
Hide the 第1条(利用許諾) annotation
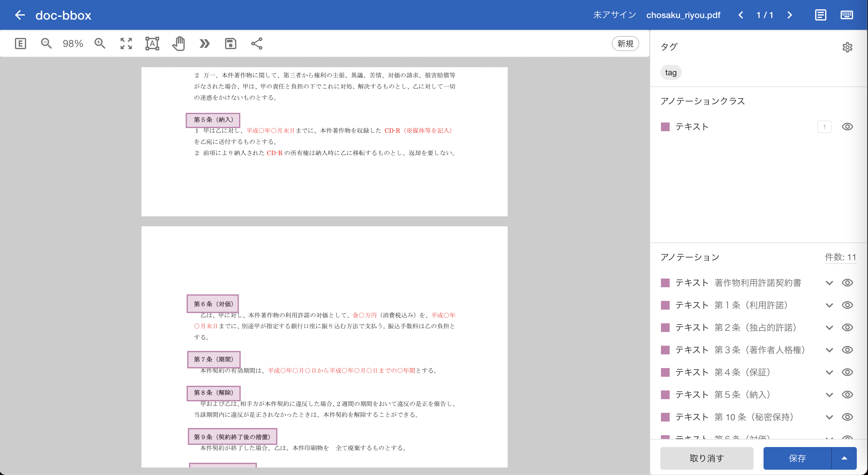(847, 305)
